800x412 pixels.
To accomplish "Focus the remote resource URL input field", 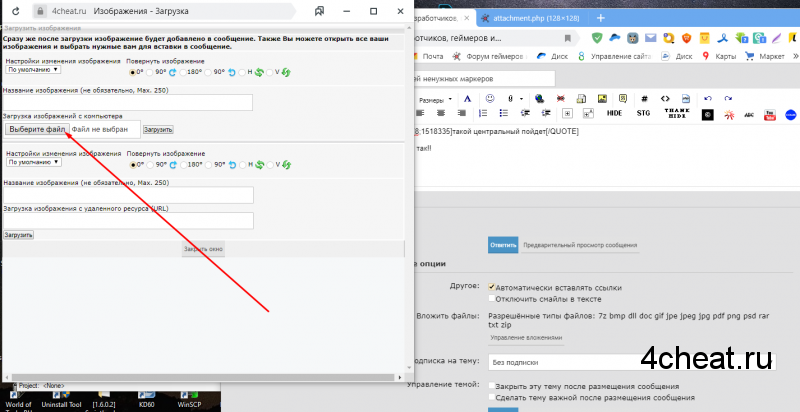I will [x=129, y=221].
